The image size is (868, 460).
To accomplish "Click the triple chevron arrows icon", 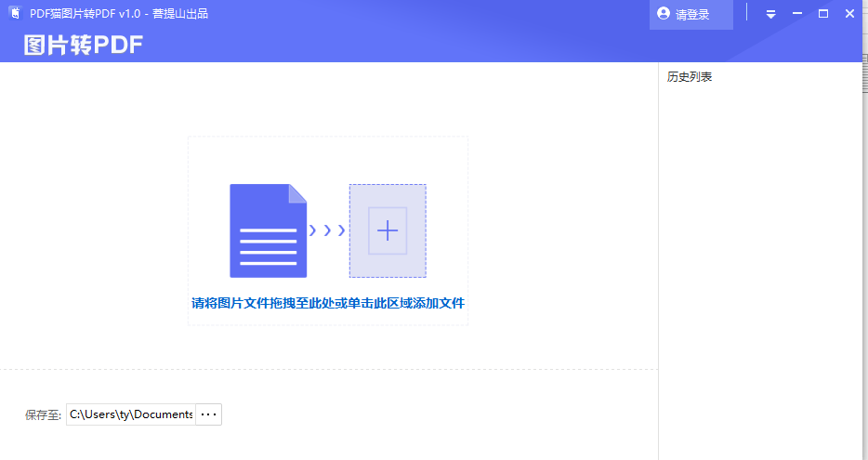I will tap(327, 230).
